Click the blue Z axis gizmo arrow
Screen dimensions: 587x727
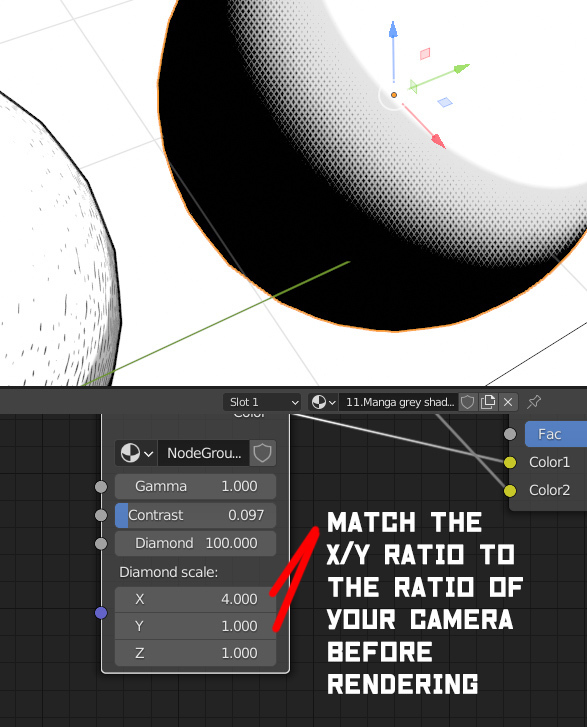coord(393,30)
